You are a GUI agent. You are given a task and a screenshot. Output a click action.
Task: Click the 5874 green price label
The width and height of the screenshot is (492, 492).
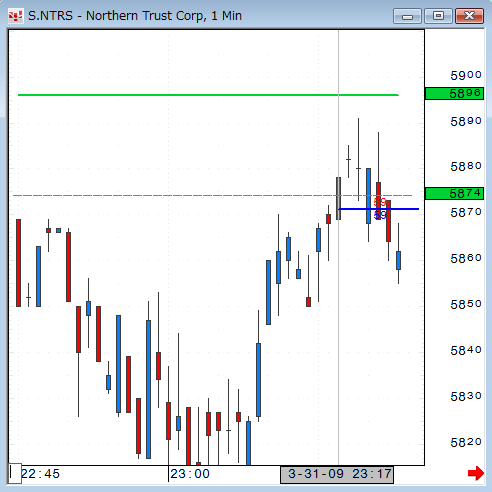[x=454, y=193]
